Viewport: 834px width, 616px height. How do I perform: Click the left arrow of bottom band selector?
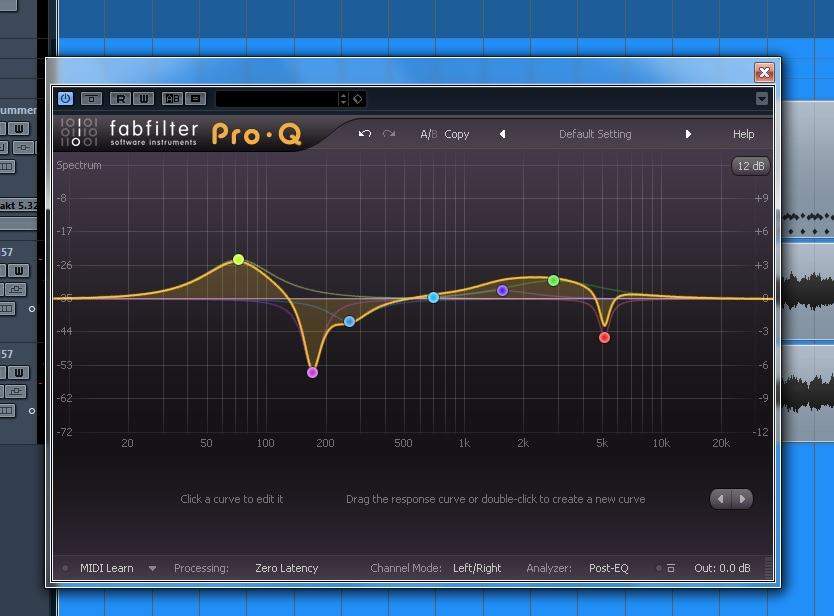pos(721,499)
